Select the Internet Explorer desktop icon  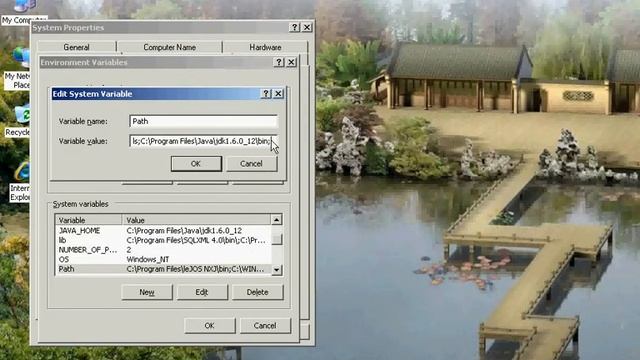pyautogui.click(x=20, y=182)
